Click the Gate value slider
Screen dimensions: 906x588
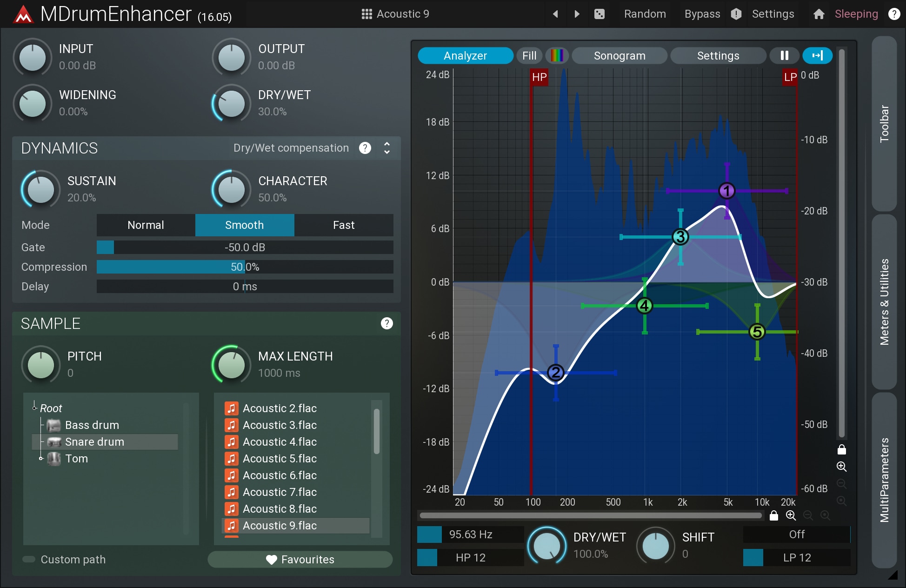(245, 247)
